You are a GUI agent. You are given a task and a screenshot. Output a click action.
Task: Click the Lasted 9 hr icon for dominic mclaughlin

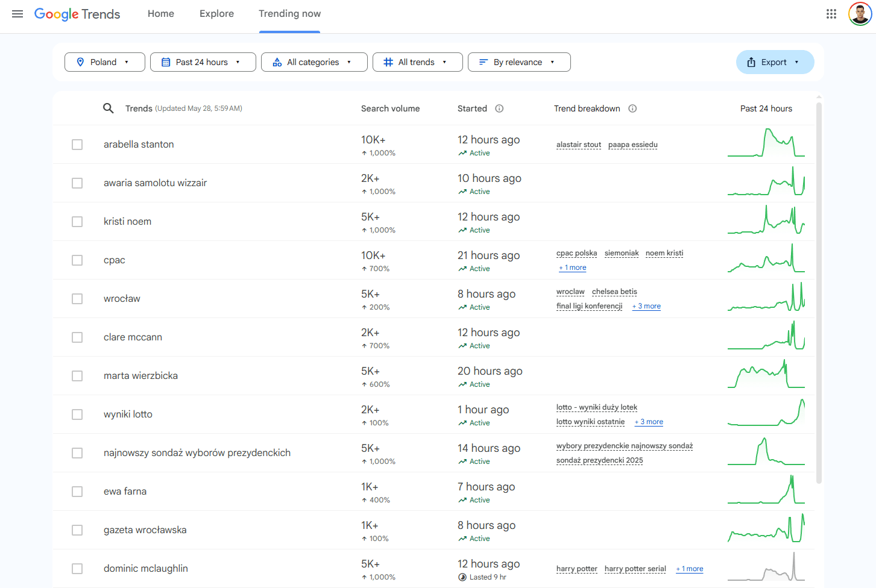click(462, 577)
